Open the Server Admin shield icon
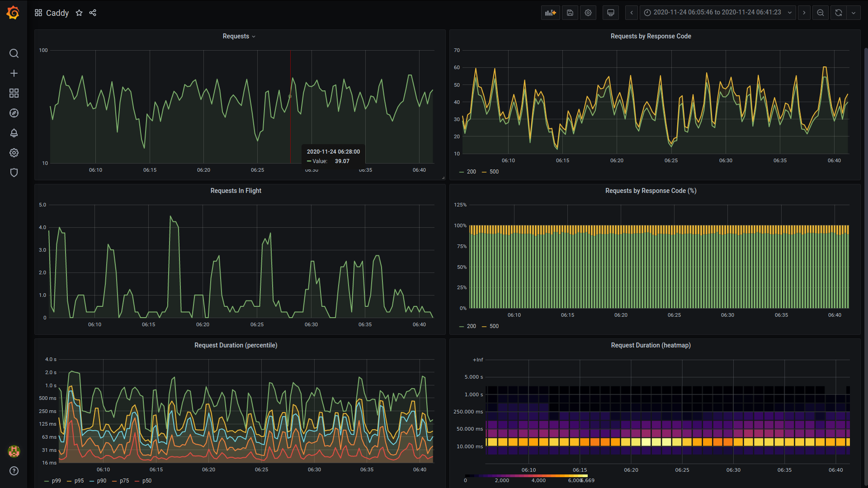Screen dimensions: 868x488 [x=14, y=173]
